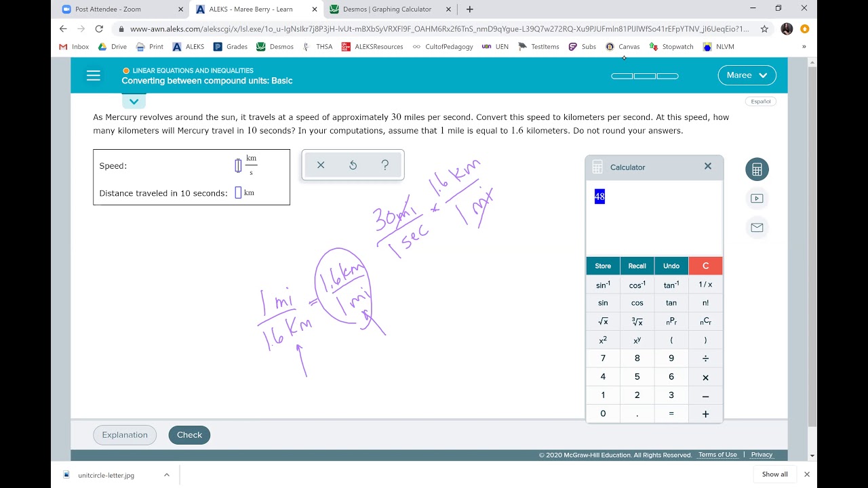This screenshot has height=488, width=868.
Task: Open the Inbox bookmark
Action: point(75,47)
